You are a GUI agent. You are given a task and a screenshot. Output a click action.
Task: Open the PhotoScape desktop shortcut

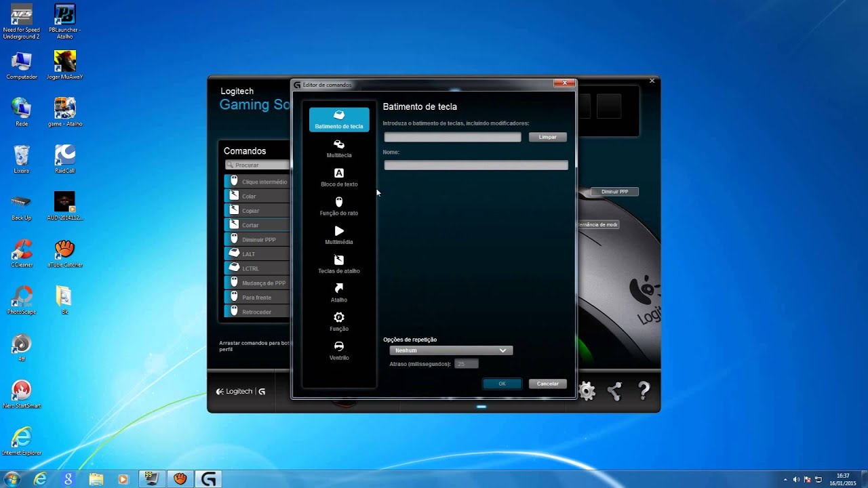22,300
